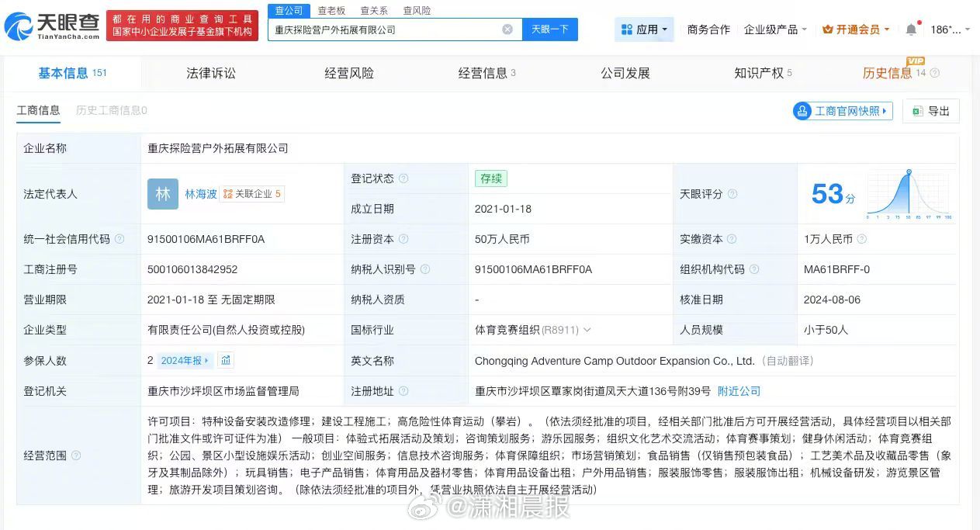This screenshot has width=980, height=530.
Task: Click the 开通会员 crown icon
Action: (x=827, y=29)
